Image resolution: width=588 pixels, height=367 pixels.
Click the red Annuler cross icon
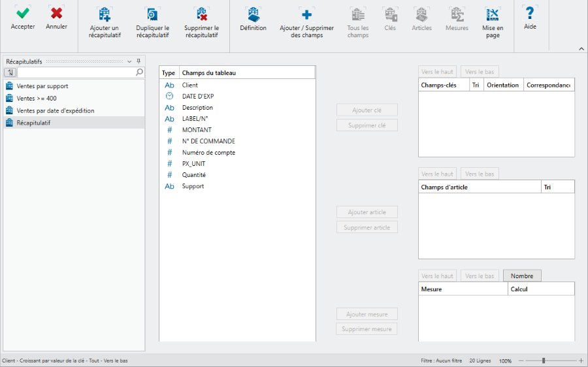point(57,13)
